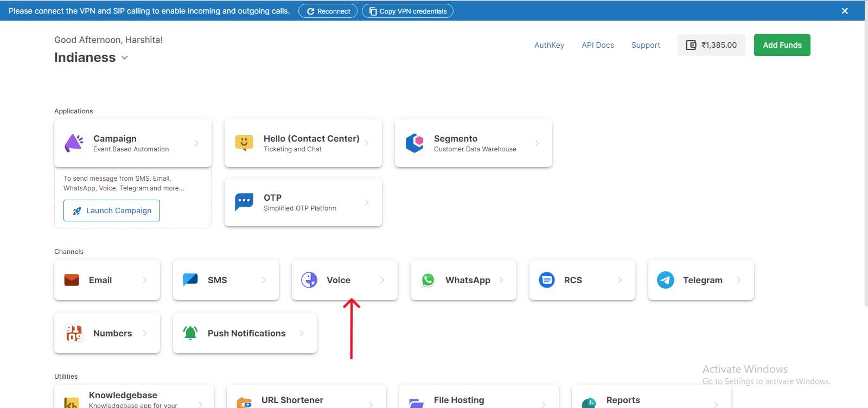Click the Email envelope icon
868x408 pixels.
(x=72, y=280)
